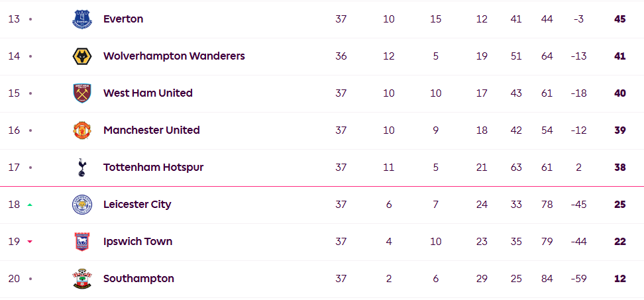This screenshot has height=300, width=644.
Task: Click the West Ham United crest
Action: tap(82, 93)
